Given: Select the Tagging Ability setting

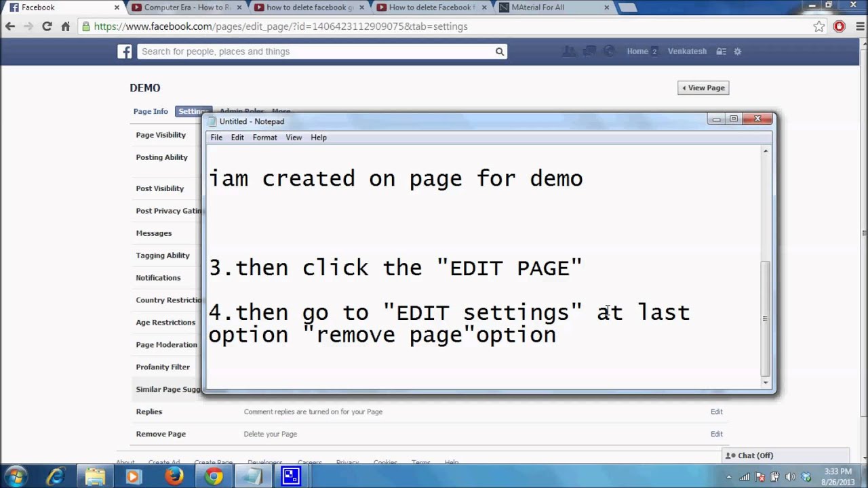Looking at the screenshot, I should [x=163, y=256].
